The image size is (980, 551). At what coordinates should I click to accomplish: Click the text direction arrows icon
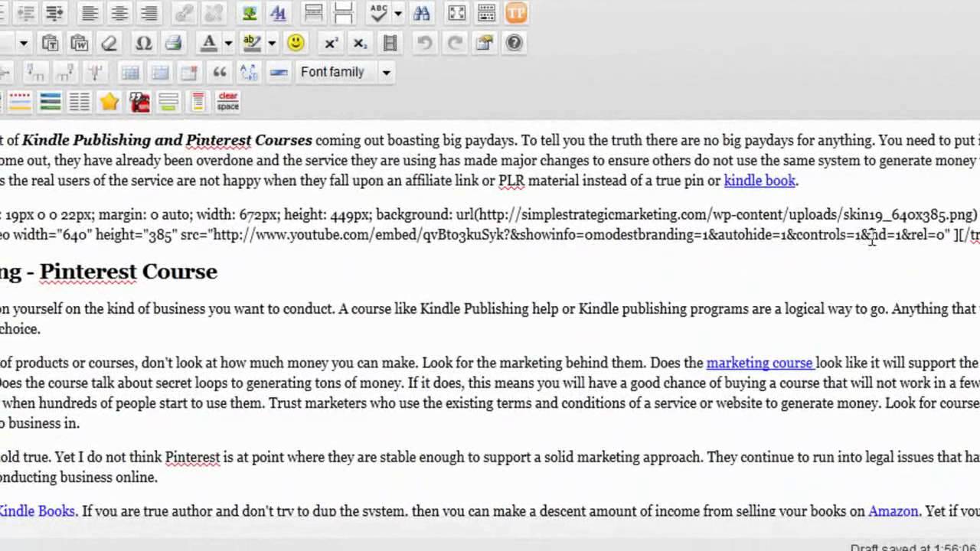(249, 72)
